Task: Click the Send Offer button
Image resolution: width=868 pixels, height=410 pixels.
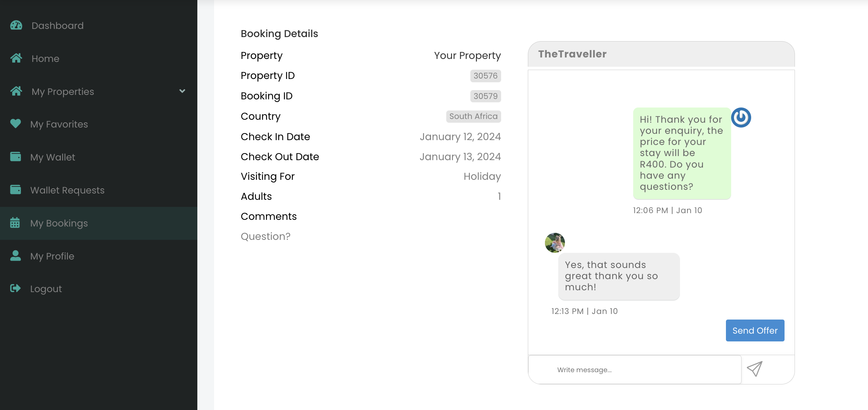Action: click(x=755, y=330)
